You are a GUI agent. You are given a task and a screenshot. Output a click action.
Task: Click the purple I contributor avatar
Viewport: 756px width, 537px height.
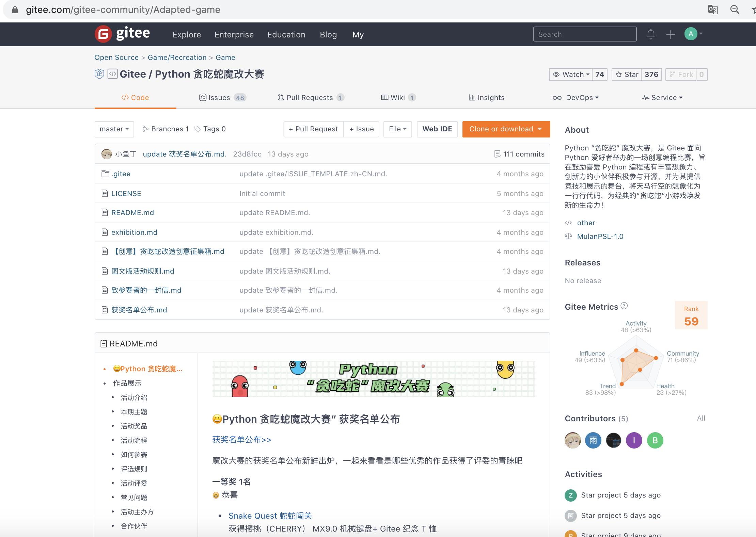pos(634,440)
